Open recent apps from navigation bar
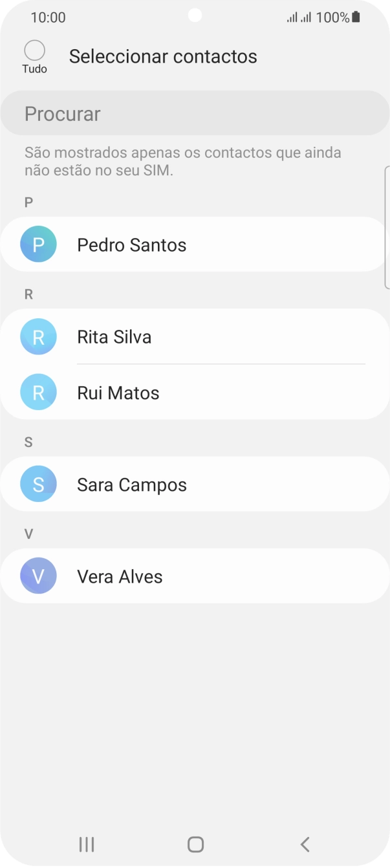Screen dimensions: 390x868 (86, 844)
